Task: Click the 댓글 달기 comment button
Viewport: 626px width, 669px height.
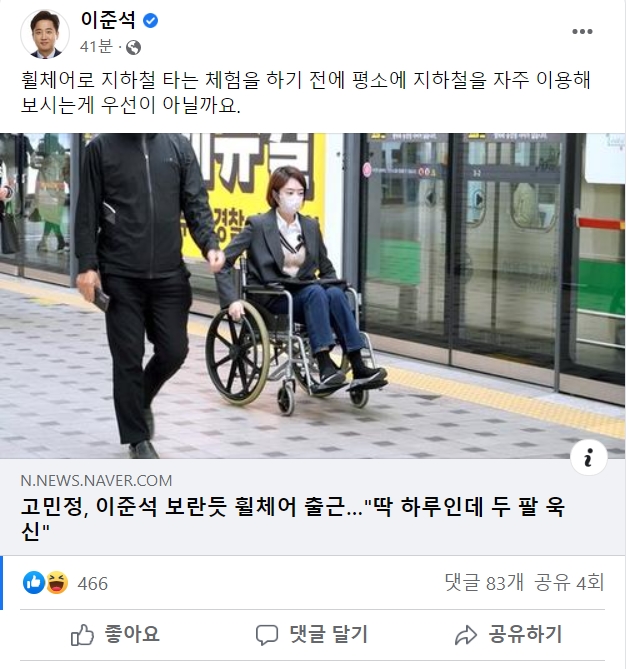Action: click(x=312, y=634)
